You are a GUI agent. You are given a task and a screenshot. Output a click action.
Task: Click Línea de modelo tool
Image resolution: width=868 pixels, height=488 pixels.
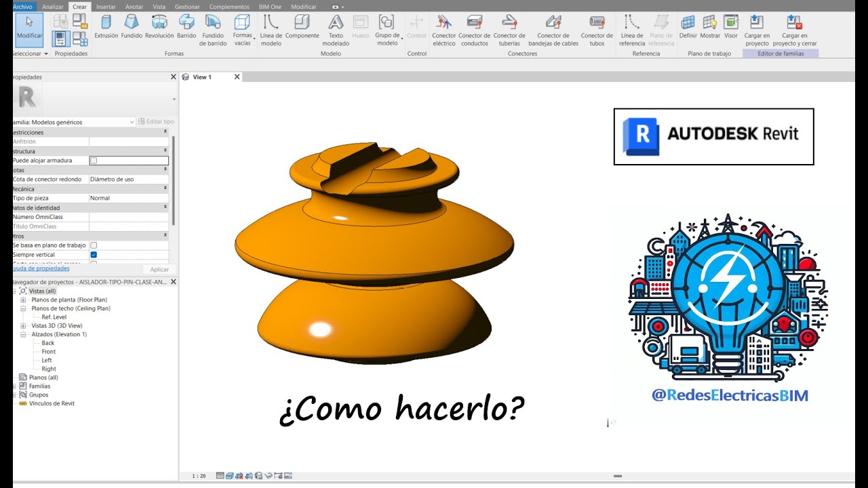[x=271, y=30]
